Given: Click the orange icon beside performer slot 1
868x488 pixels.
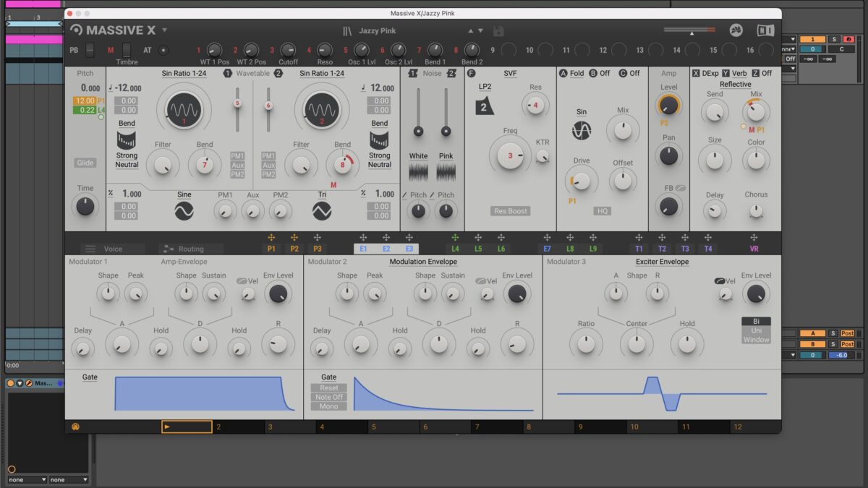Looking at the screenshot, I should [75, 427].
